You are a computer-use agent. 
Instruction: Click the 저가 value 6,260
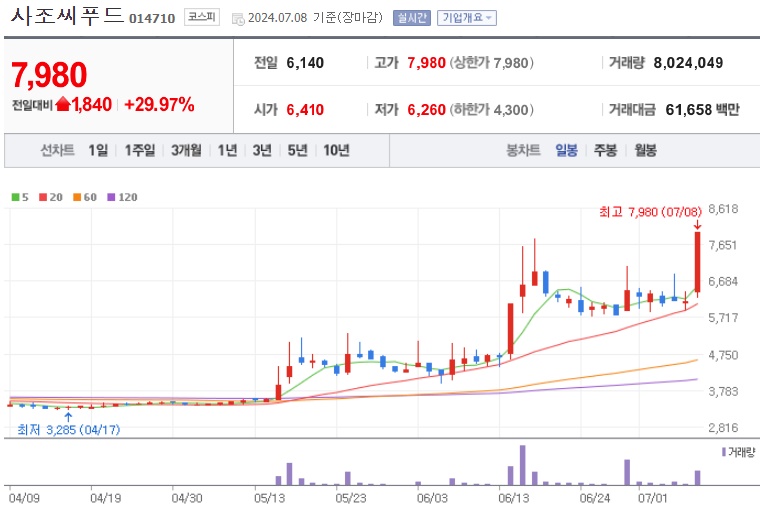tap(426, 110)
